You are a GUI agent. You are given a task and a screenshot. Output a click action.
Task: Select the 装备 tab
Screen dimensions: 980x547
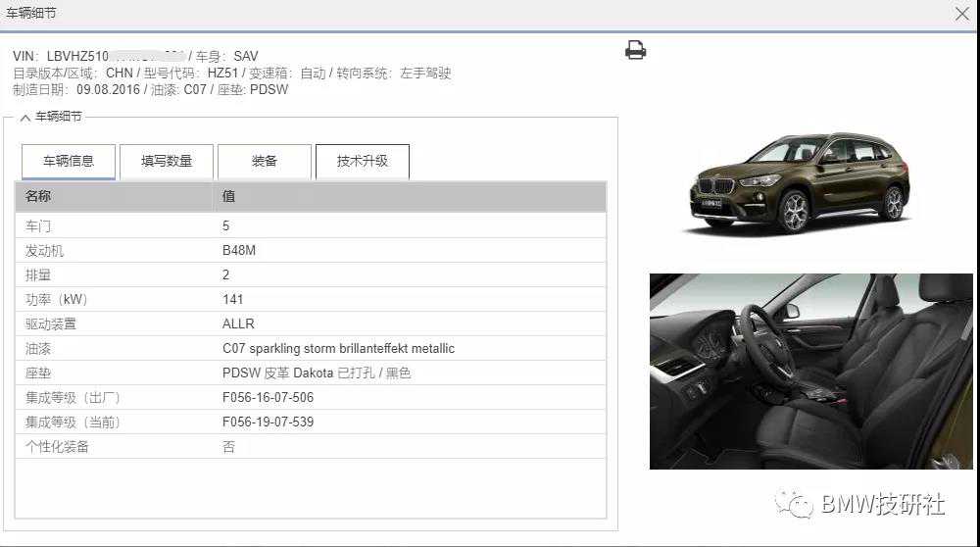click(265, 161)
